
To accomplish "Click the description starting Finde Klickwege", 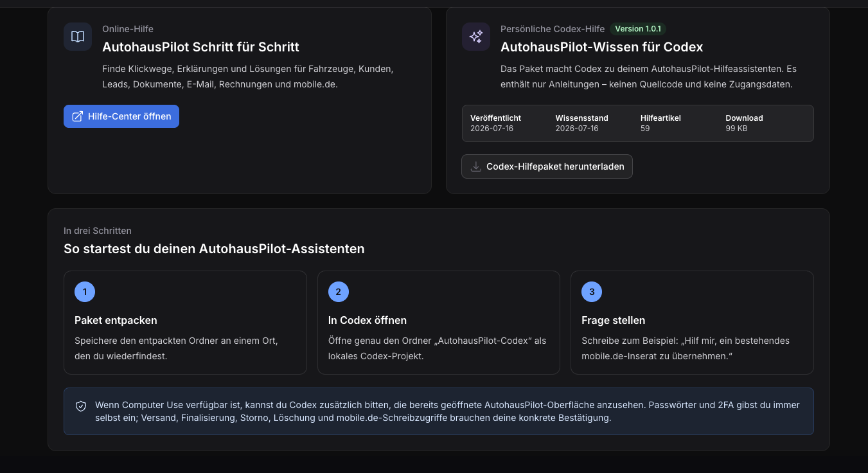I will point(247,76).
